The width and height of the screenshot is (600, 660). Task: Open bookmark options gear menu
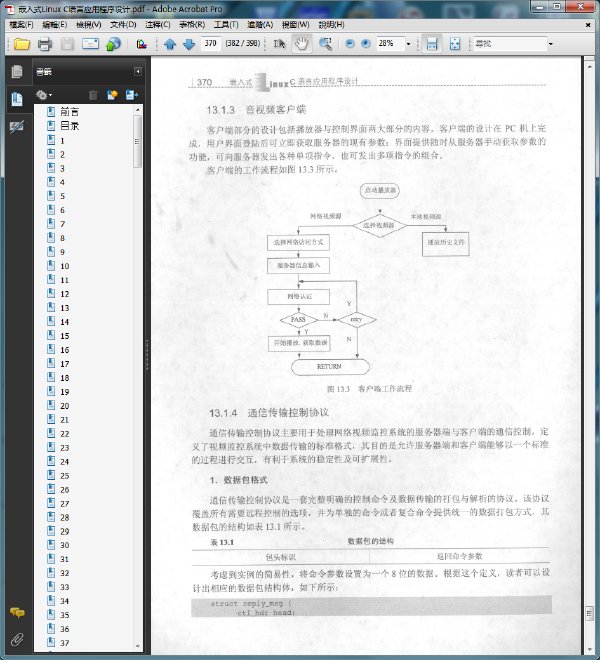click(43, 95)
